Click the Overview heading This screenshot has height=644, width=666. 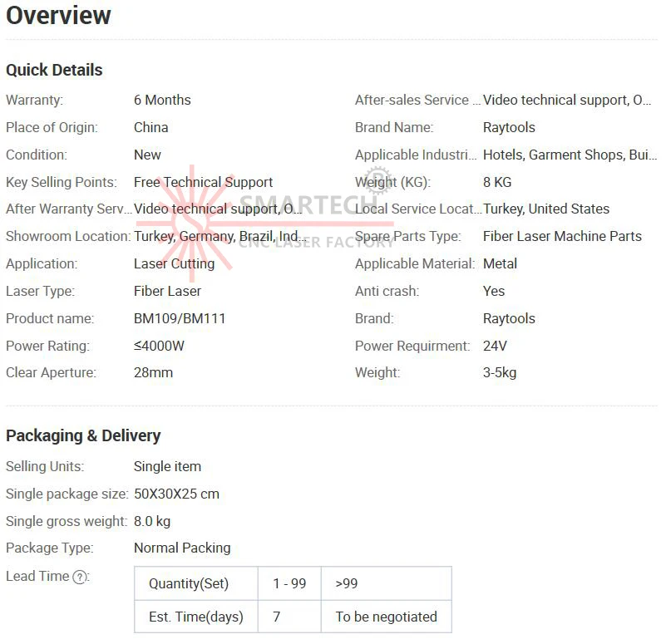click(x=58, y=16)
